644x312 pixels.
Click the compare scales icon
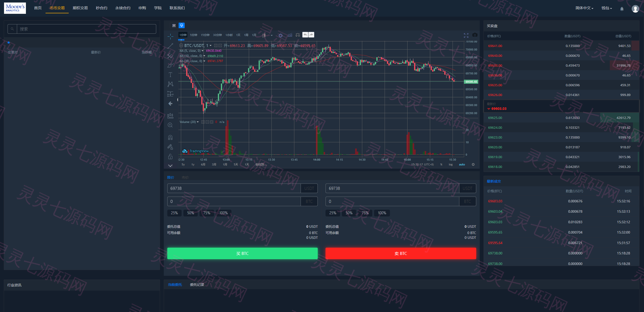click(298, 35)
